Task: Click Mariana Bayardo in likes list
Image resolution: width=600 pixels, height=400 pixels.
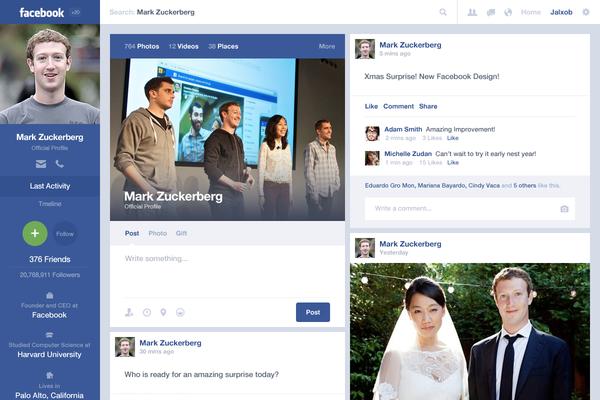Action: (442, 186)
